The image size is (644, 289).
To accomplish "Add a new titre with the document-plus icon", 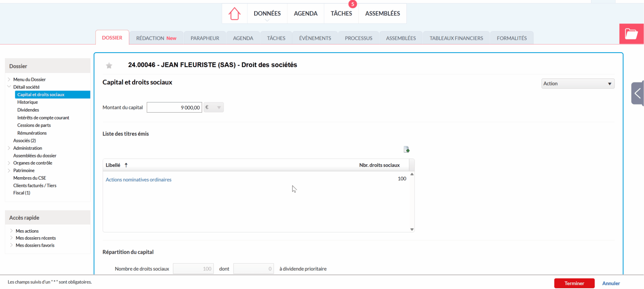I will (x=407, y=149).
